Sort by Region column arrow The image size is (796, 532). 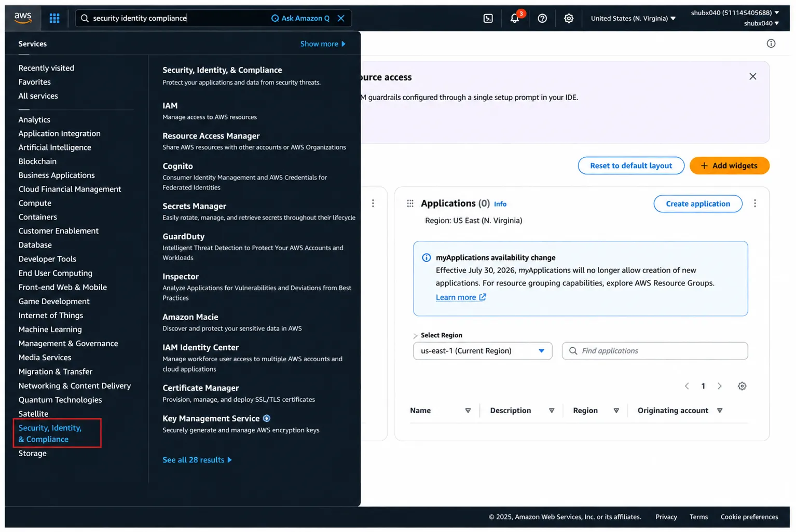[616, 411]
